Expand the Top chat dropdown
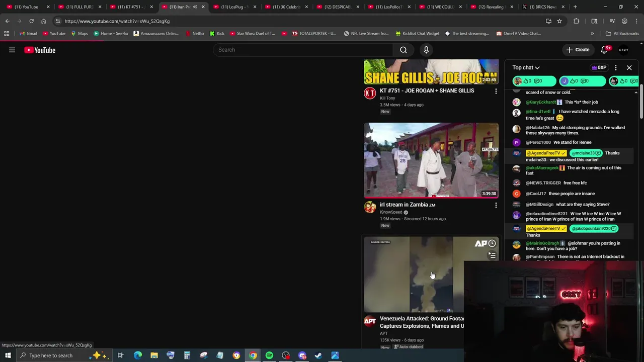Viewport: 644px width, 362px height. (526, 67)
